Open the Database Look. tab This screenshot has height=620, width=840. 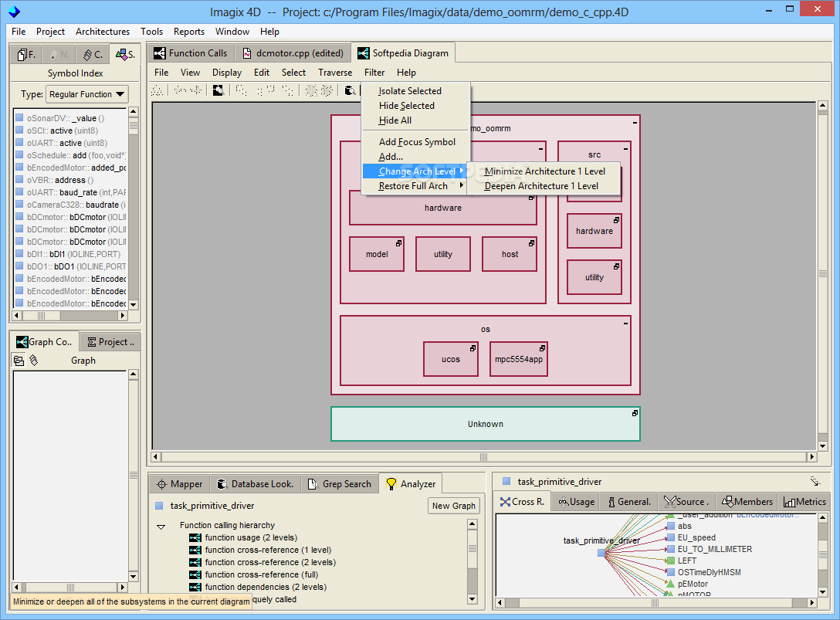click(256, 484)
